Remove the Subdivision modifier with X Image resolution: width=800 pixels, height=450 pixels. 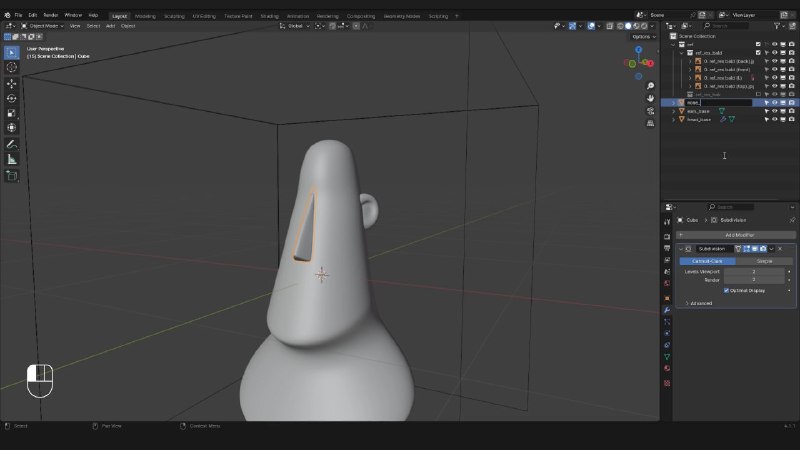(x=780, y=248)
